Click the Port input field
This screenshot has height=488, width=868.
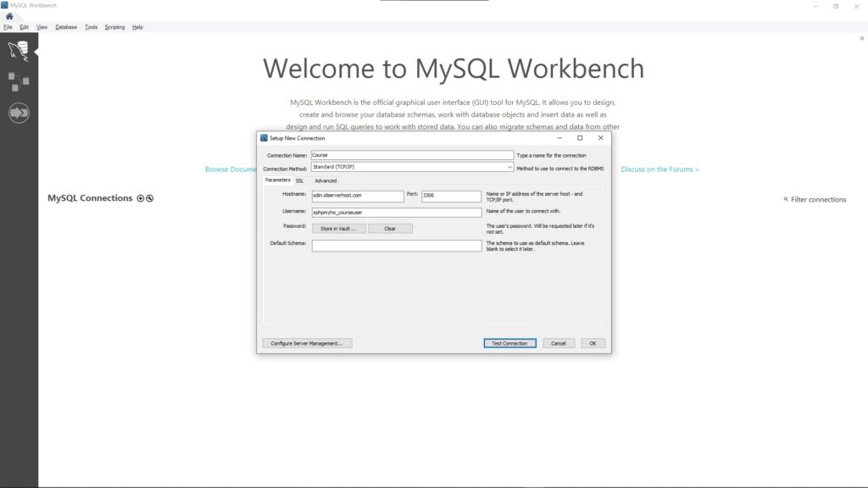(x=451, y=196)
